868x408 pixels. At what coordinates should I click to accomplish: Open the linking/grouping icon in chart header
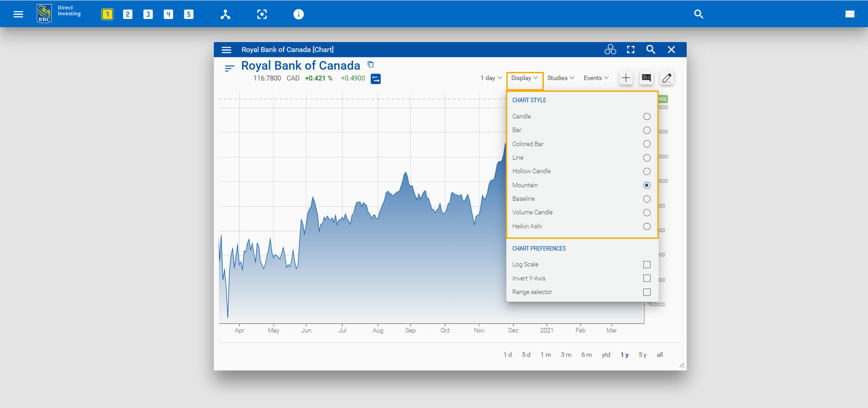(x=610, y=49)
